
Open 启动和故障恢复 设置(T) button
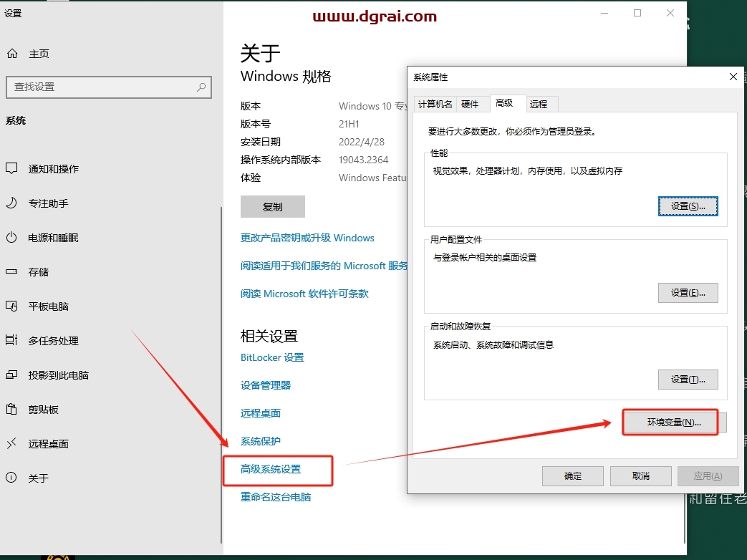(x=688, y=380)
